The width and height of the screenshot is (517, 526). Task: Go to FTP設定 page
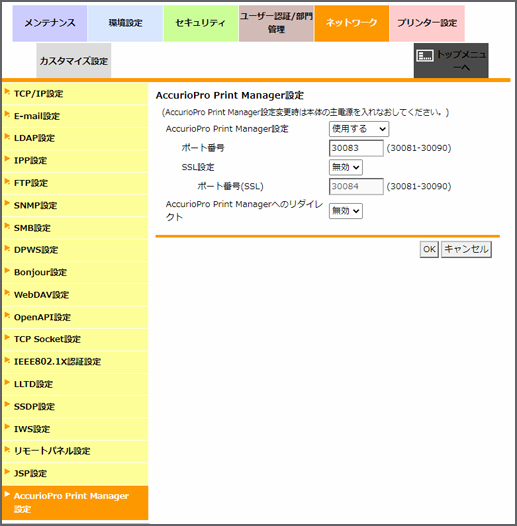tap(75, 183)
